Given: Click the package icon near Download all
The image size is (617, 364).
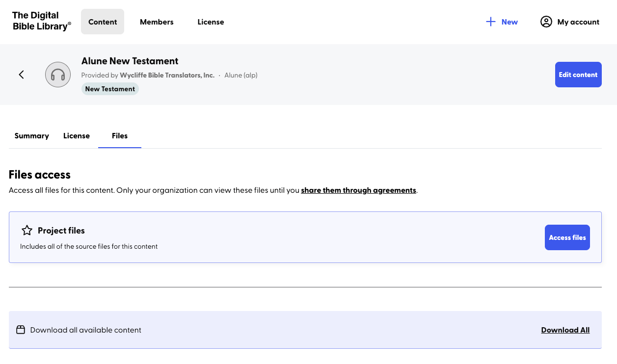Looking at the screenshot, I should pyautogui.click(x=21, y=330).
